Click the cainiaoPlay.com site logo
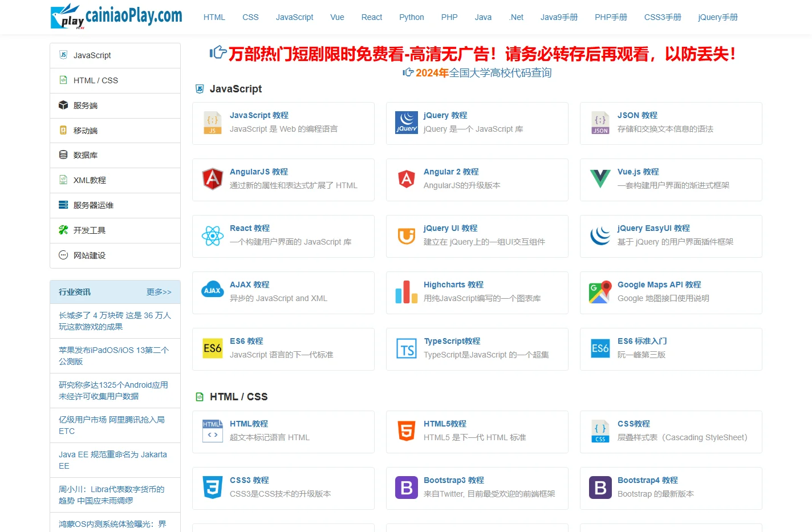Viewport: 812px width, 532px height. tap(116, 17)
